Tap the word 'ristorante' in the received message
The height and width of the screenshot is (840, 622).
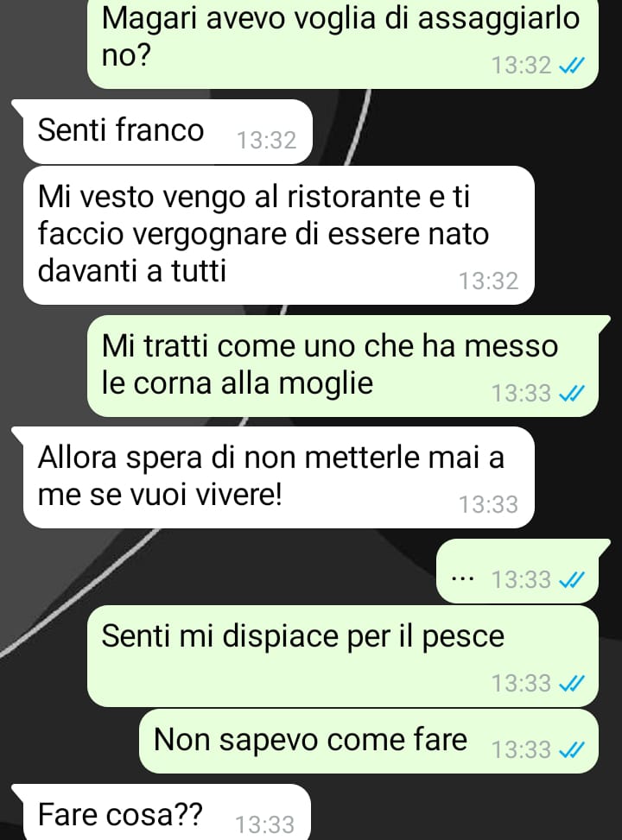354,197
